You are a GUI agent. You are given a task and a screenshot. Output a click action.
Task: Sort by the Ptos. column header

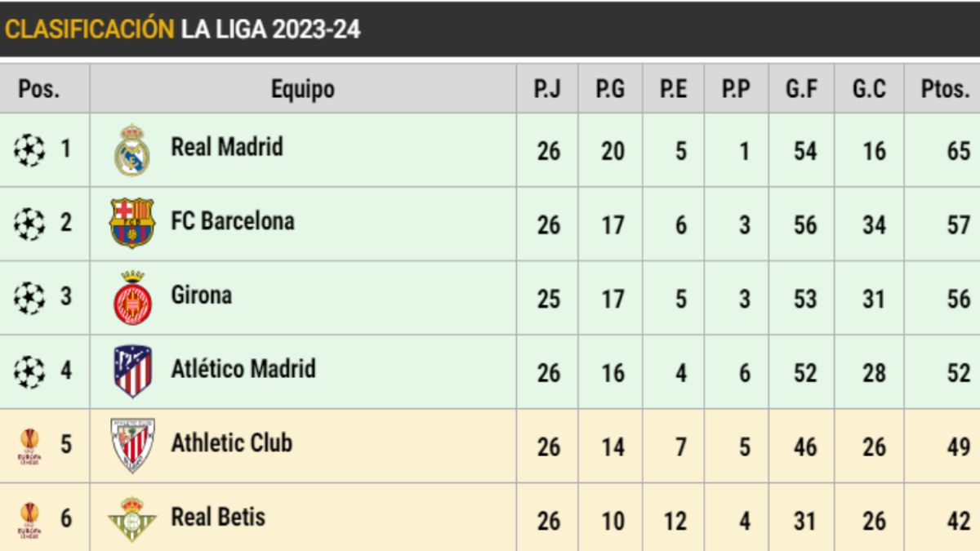click(945, 89)
